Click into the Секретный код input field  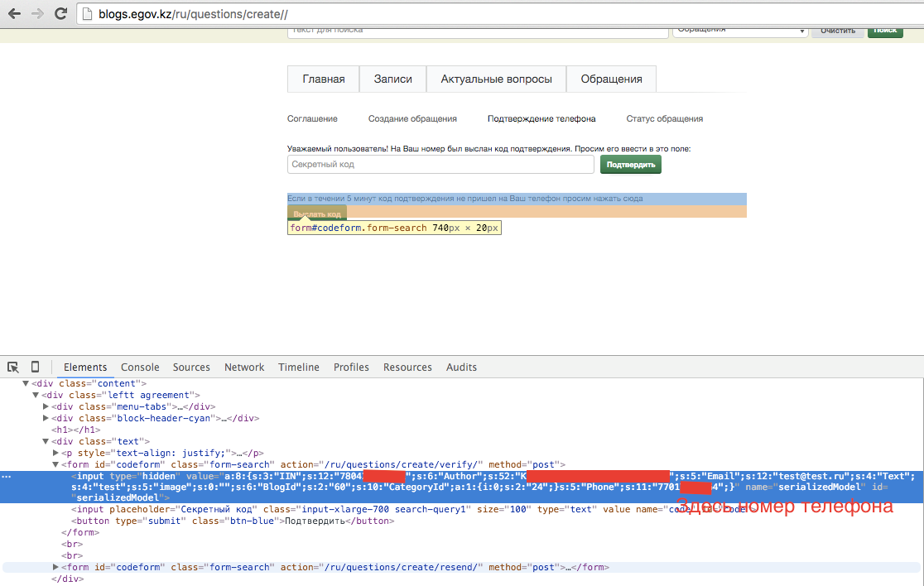(x=440, y=165)
